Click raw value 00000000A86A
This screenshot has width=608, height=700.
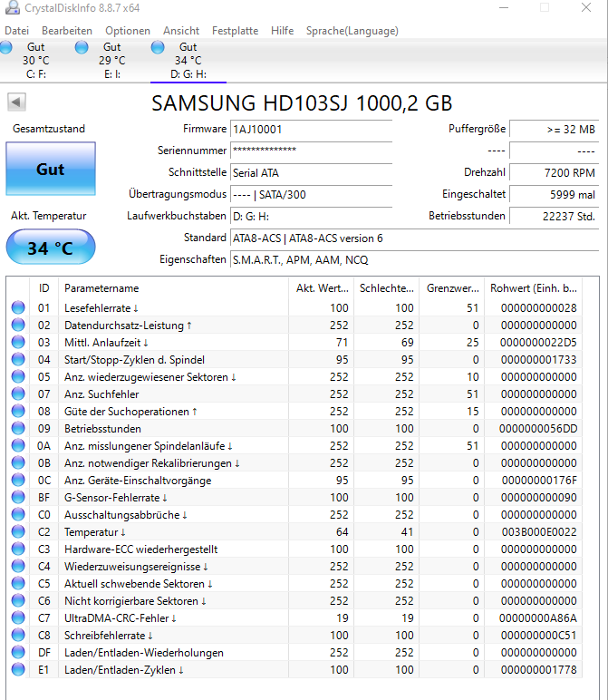click(538, 618)
